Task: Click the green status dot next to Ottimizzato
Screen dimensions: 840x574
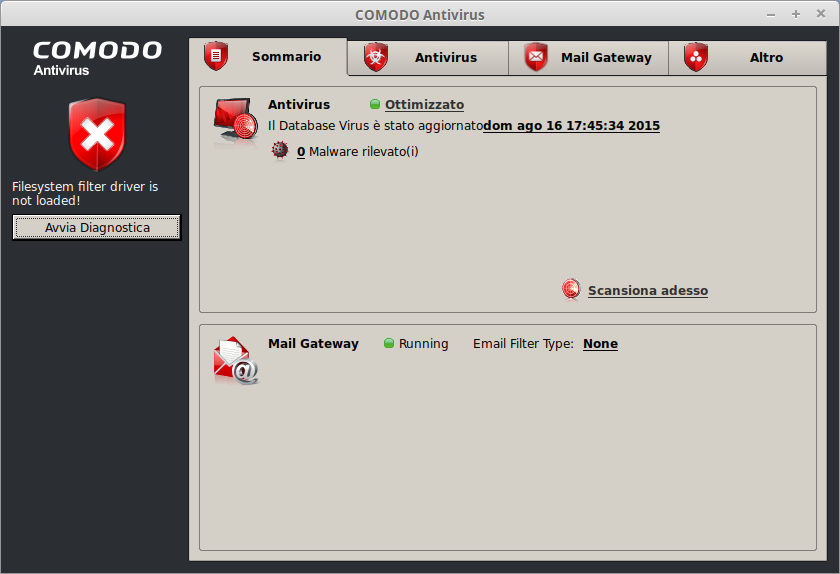Action: [x=375, y=104]
